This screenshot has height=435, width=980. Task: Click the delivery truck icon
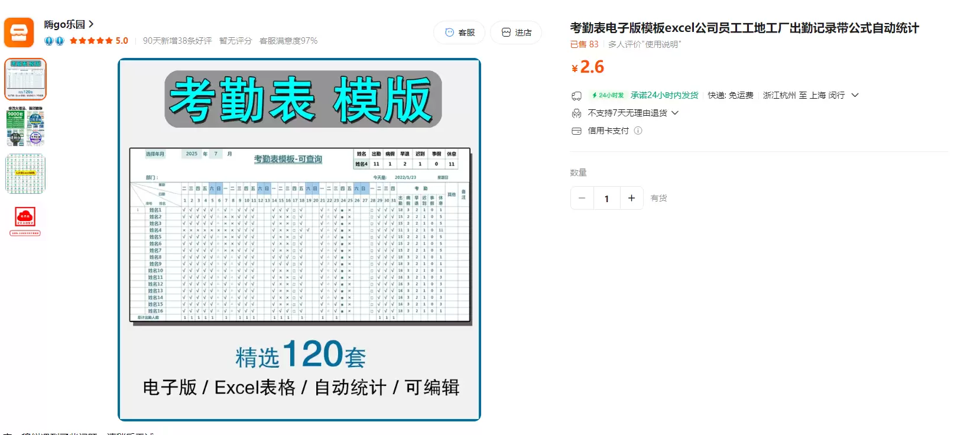point(576,96)
